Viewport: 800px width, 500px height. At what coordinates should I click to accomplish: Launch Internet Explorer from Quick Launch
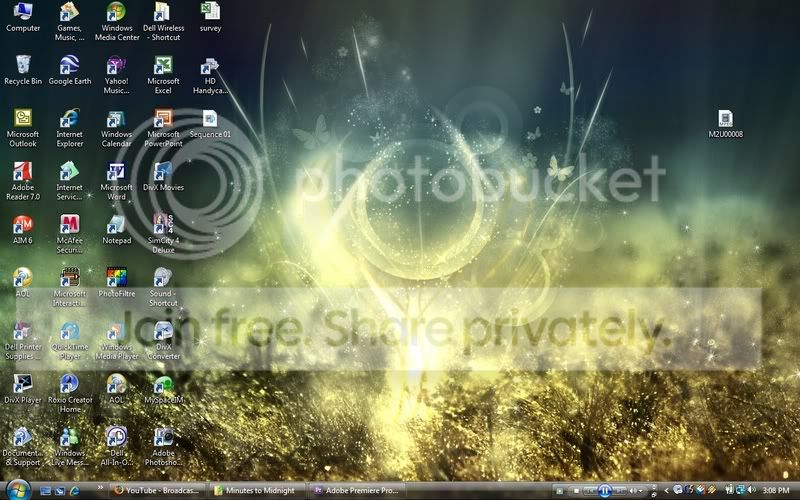coord(74,491)
